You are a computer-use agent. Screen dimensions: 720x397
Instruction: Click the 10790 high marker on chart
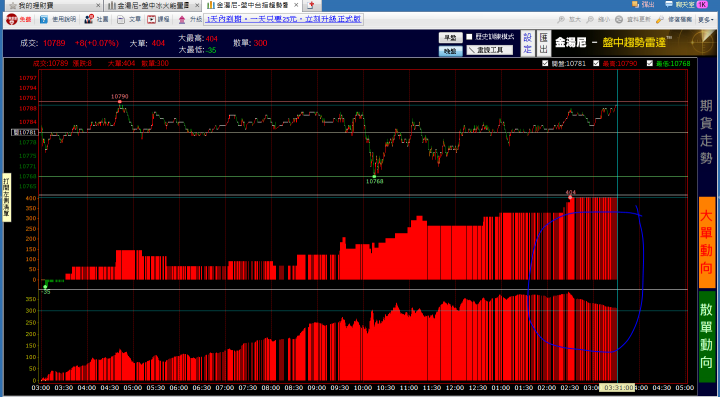coord(120,101)
